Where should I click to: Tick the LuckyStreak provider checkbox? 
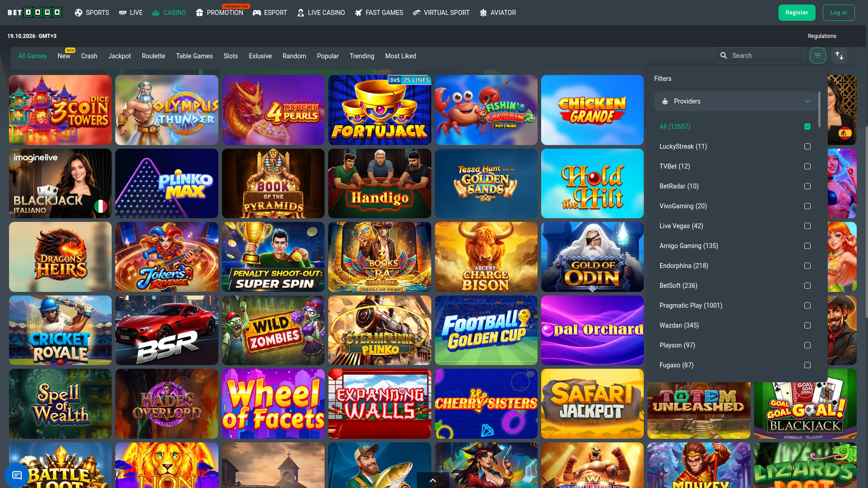click(x=807, y=146)
